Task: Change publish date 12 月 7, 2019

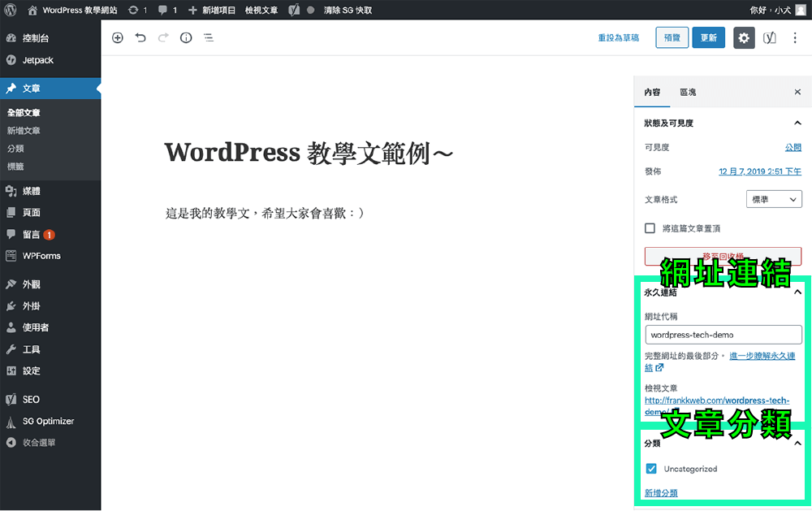Action: tap(760, 171)
